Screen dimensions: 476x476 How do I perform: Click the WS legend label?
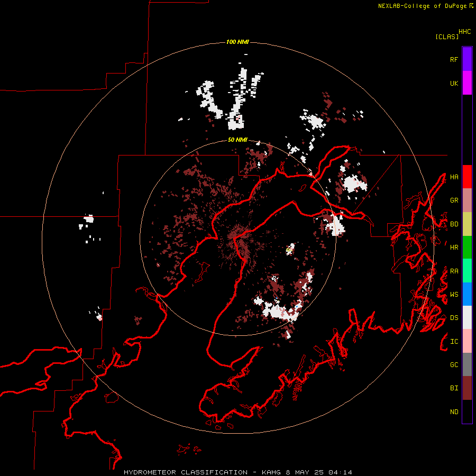click(x=454, y=295)
